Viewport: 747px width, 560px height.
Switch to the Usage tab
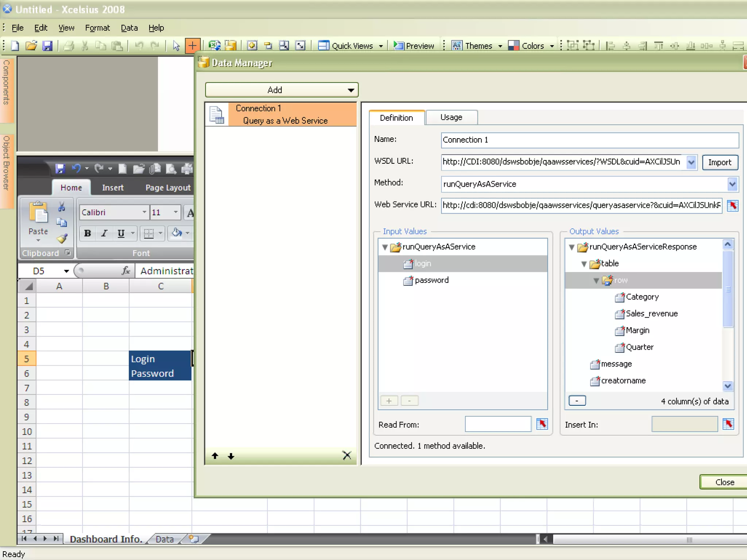451,117
